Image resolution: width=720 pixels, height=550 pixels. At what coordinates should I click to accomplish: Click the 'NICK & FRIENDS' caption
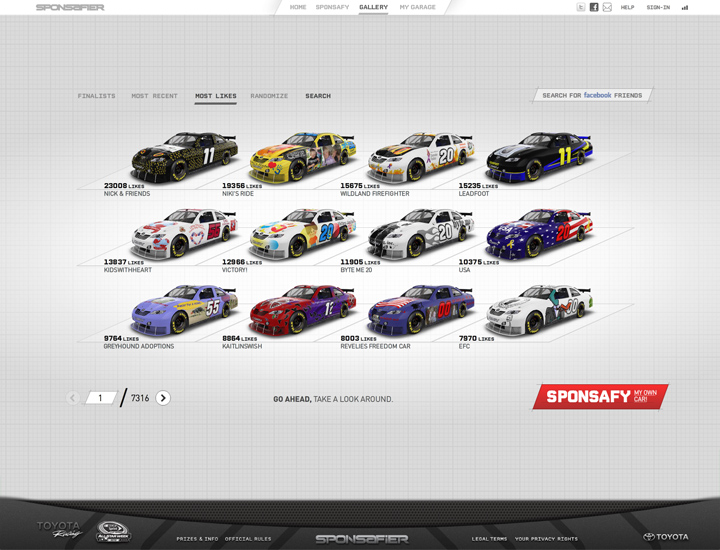[x=127, y=194]
